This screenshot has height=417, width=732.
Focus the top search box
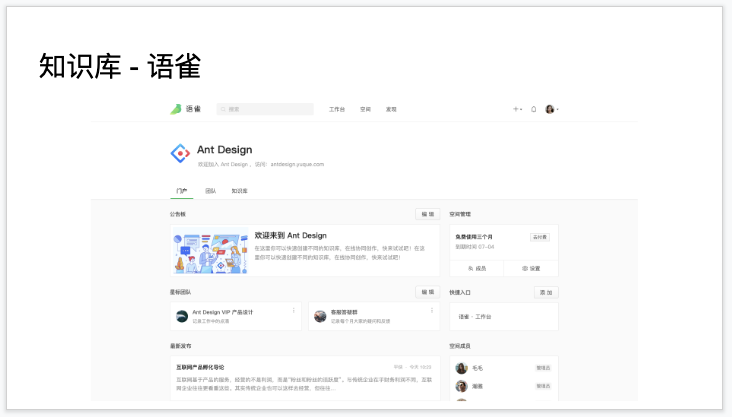point(265,109)
